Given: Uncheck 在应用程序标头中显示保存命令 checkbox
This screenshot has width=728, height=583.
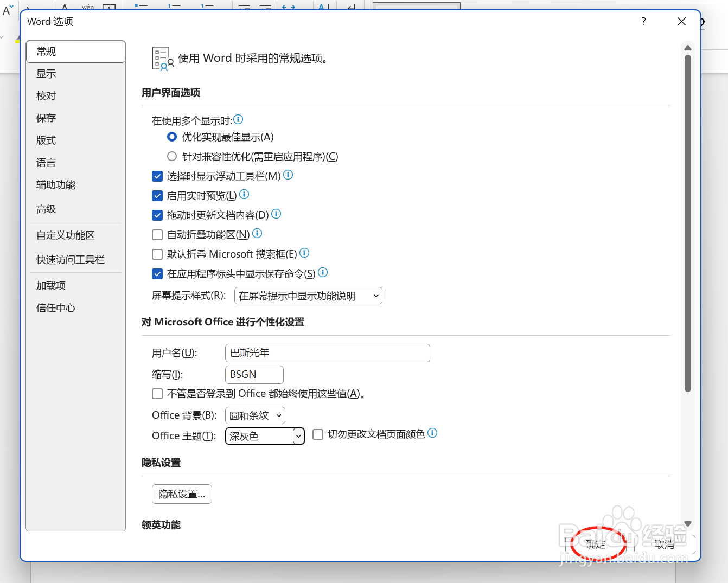Looking at the screenshot, I should (157, 274).
